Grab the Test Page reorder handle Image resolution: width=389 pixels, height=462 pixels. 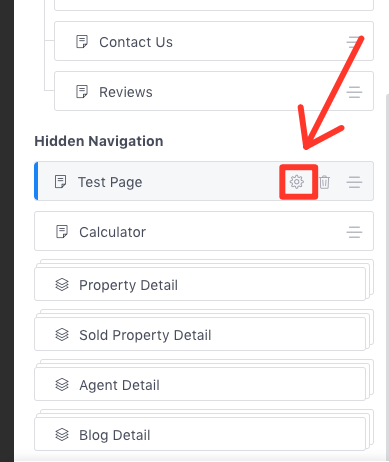[354, 182]
